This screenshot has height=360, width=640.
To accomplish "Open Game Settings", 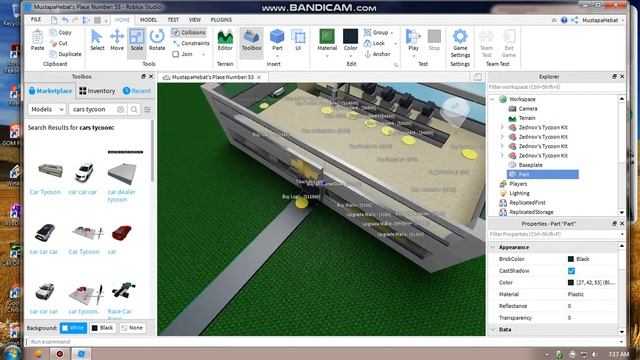I will point(460,43).
